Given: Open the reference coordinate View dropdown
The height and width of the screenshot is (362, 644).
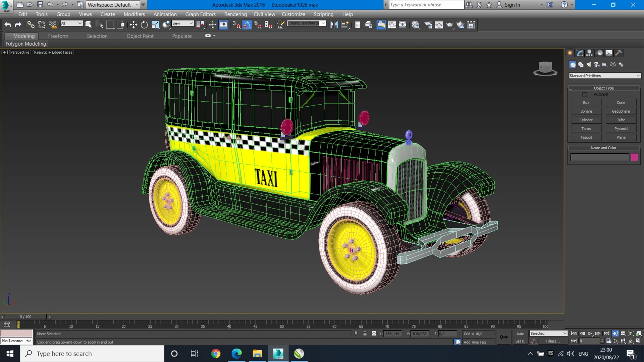Looking at the screenshot, I should (x=183, y=23).
